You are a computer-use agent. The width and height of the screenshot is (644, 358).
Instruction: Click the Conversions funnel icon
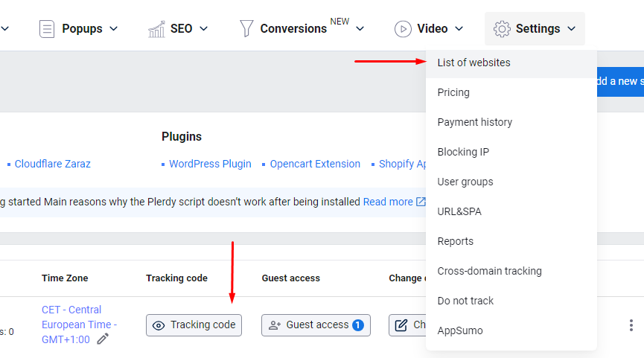pos(246,29)
